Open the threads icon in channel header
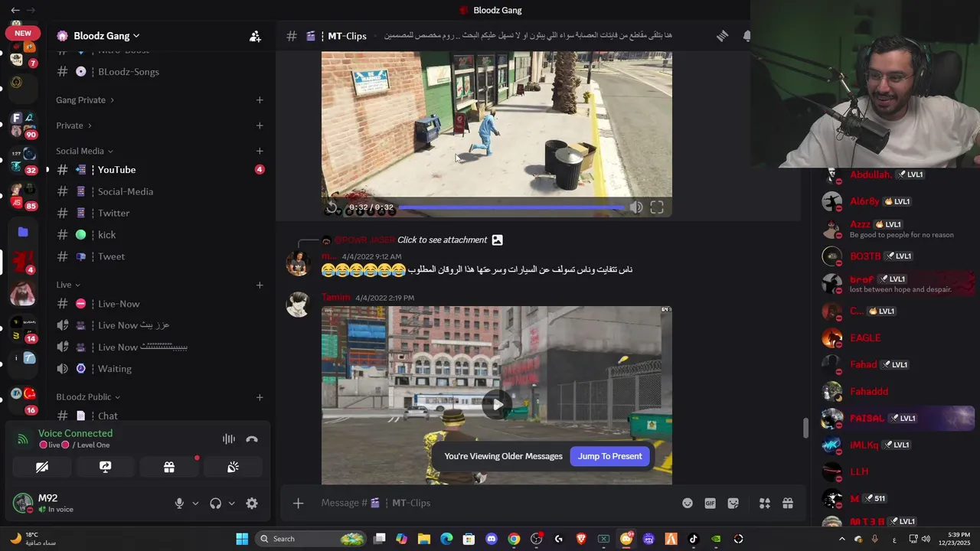 click(x=722, y=36)
